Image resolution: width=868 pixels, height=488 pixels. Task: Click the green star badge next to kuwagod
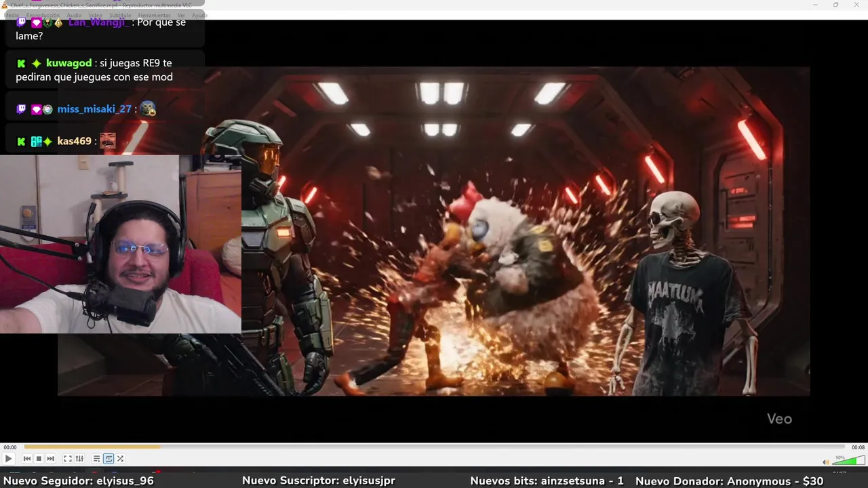pos(37,63)
